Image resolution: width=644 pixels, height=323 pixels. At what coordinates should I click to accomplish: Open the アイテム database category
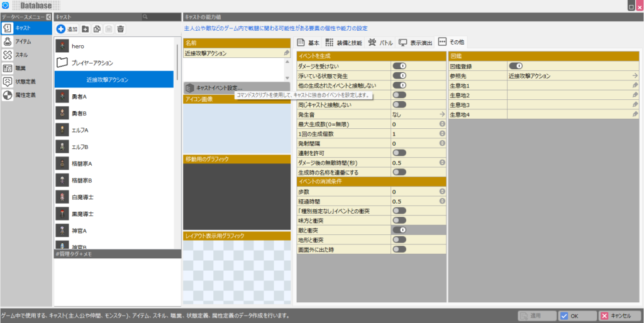(x=23, y=41)
